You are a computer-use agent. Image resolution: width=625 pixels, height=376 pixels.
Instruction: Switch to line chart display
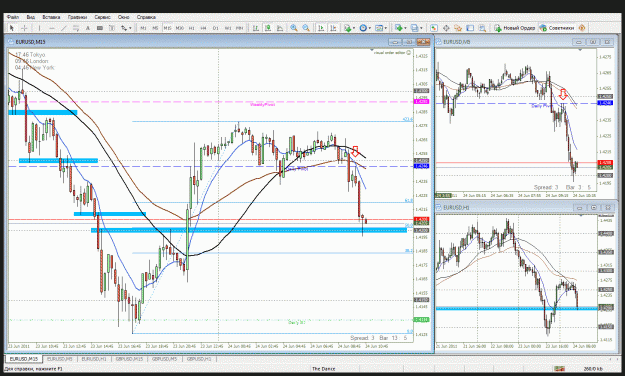click(280, 28)
